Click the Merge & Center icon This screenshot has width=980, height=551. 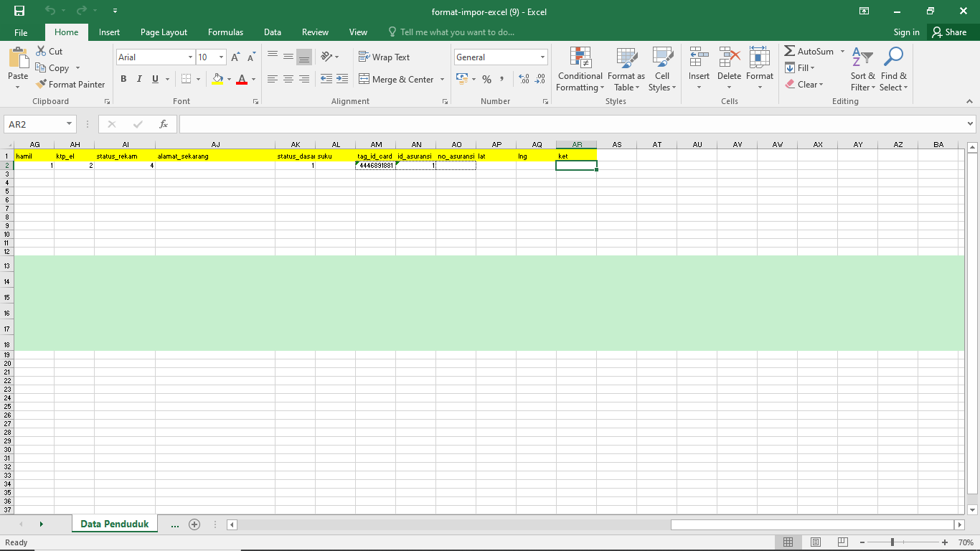pyautogui.click(x=364, y=79)
